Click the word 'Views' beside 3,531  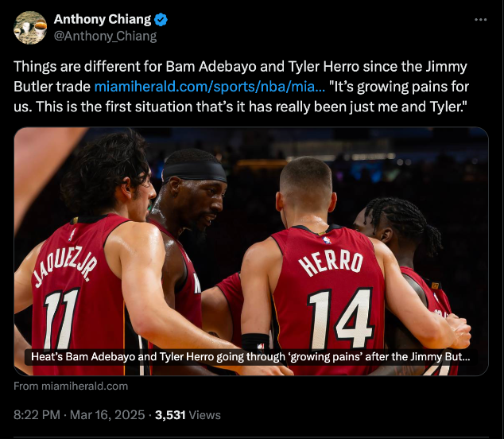click(x=205, y=415)
